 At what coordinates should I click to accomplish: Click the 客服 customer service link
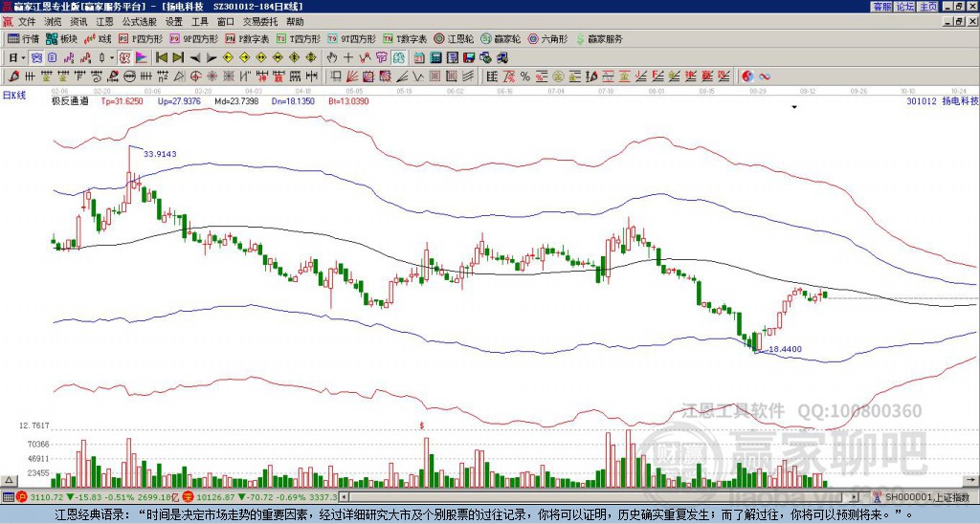coord(881,7)
